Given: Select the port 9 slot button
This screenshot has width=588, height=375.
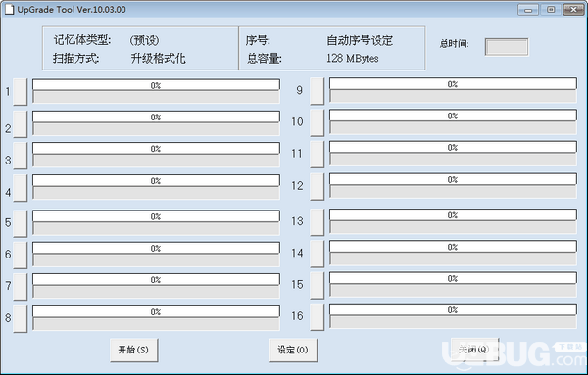Looking at the screenshot, I should 318,91.
